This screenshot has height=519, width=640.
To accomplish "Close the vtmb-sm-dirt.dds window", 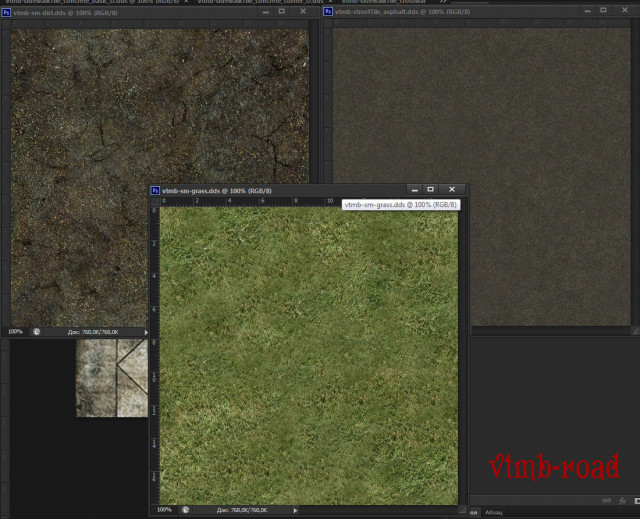I will 303,11.
